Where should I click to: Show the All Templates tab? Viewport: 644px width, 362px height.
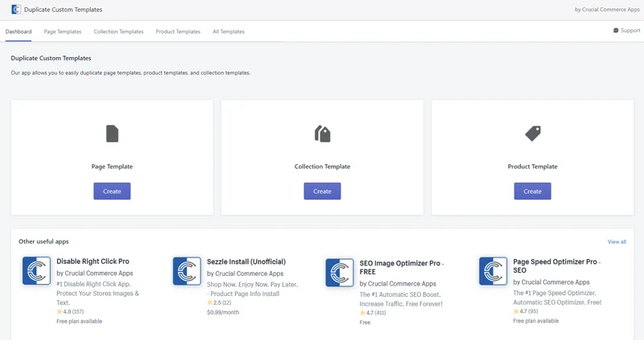[229, 31]
